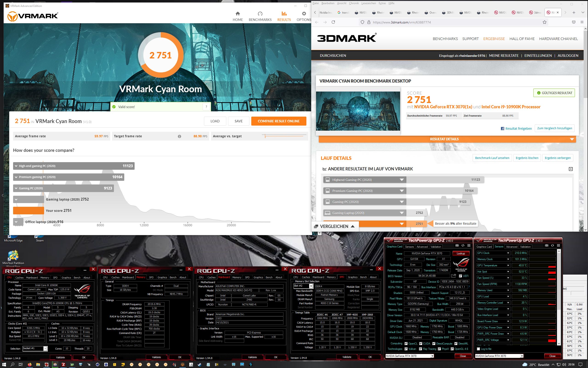Open hamburger menu in GPU-Z Sensors window

point(558,245)
